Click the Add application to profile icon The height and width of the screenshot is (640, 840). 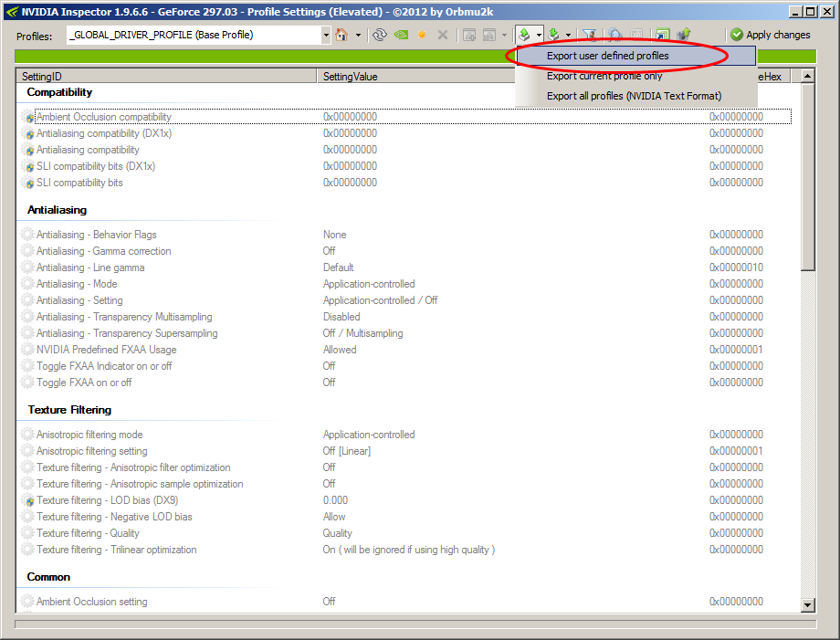tap(469, 35)
